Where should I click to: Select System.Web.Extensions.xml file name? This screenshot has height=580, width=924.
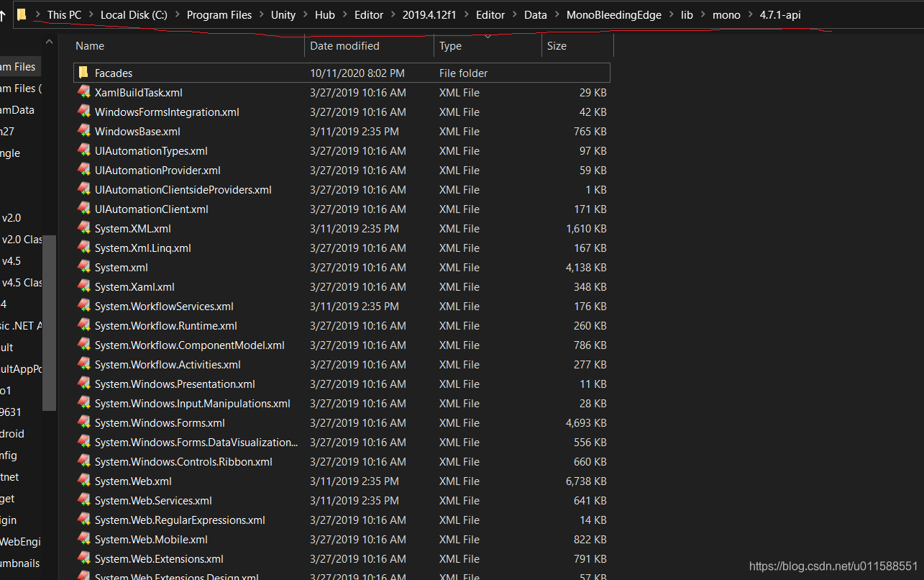pyautogui.click(x=159, y=558)
